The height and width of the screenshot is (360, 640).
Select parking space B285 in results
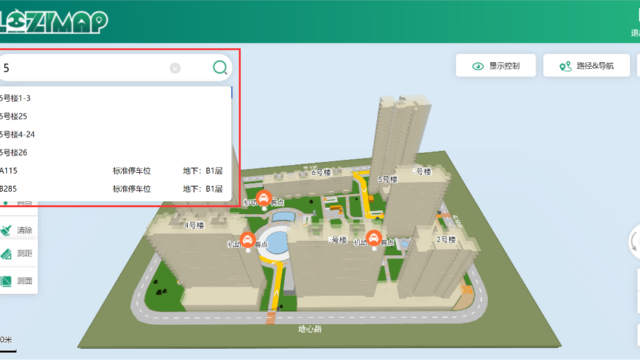[x=115, y=189]
